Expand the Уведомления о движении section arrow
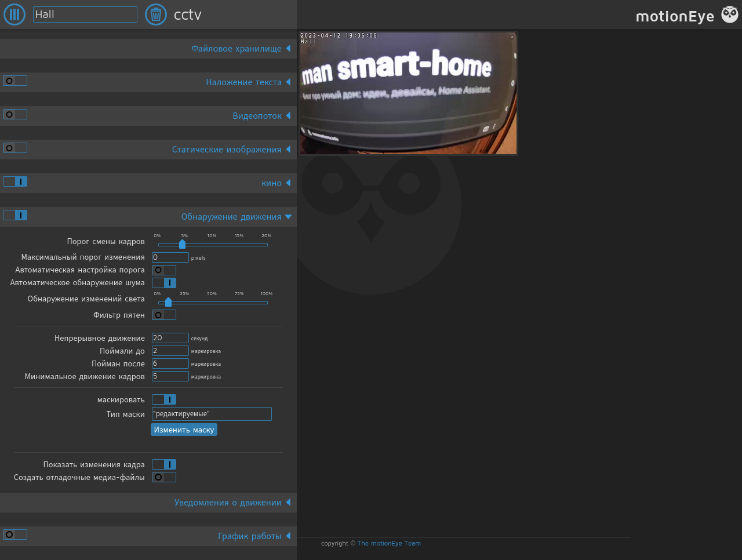The height and width of the screenshot is (560, 742). [x=288, y=503]
